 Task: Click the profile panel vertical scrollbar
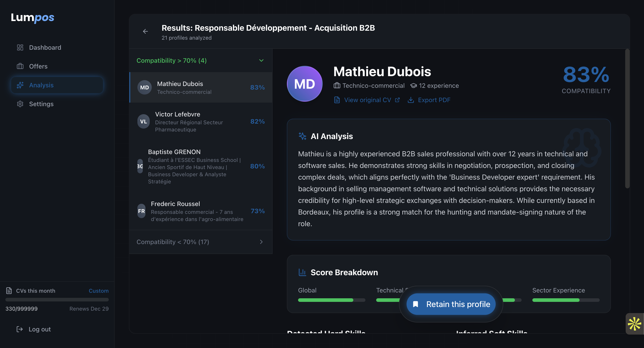point(627,119)
